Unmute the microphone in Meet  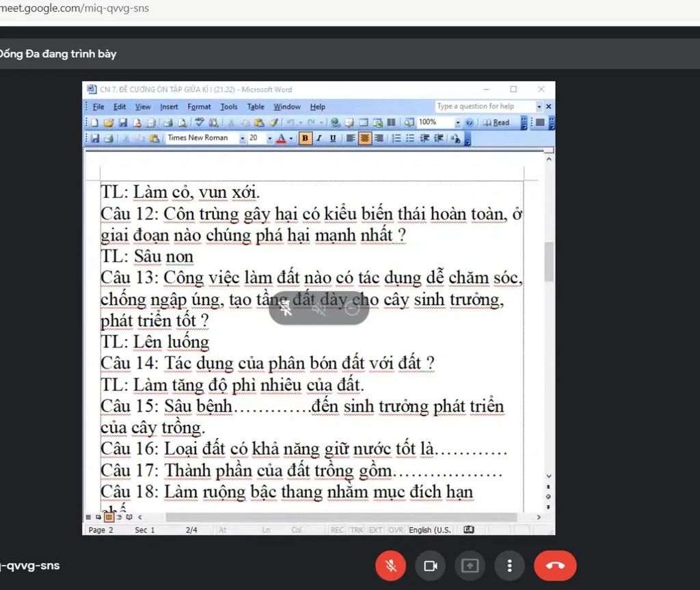point(390,566)
